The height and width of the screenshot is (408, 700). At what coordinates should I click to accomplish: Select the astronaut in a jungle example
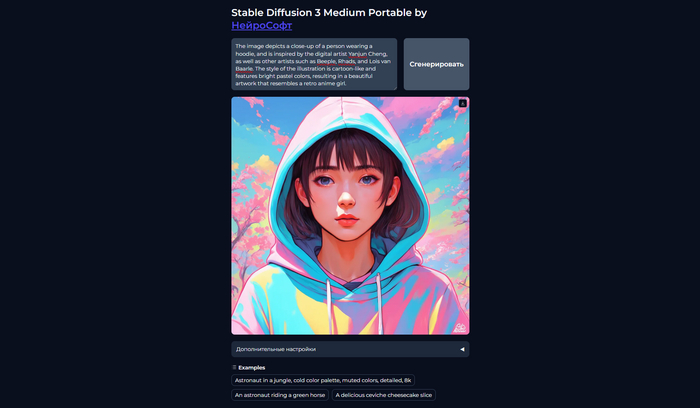[x=323, y=380]
